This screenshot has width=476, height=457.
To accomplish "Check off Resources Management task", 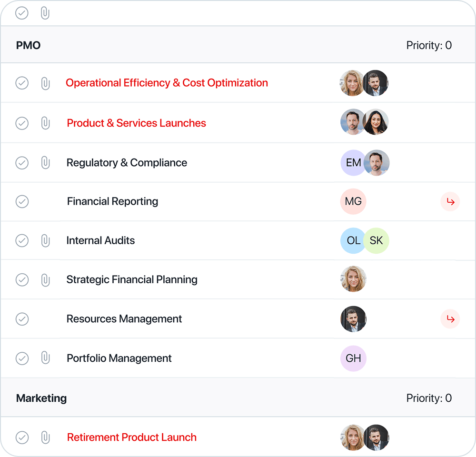I will point(22,319).
